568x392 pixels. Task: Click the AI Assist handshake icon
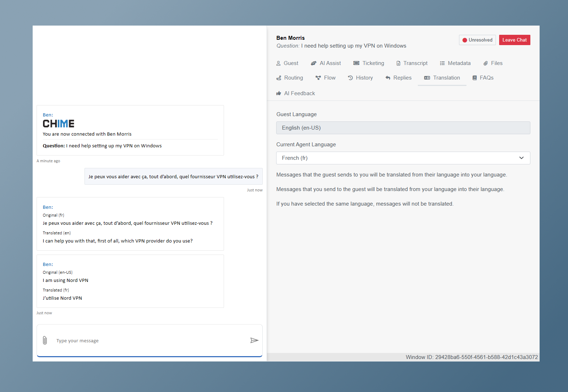click(313, 63)
